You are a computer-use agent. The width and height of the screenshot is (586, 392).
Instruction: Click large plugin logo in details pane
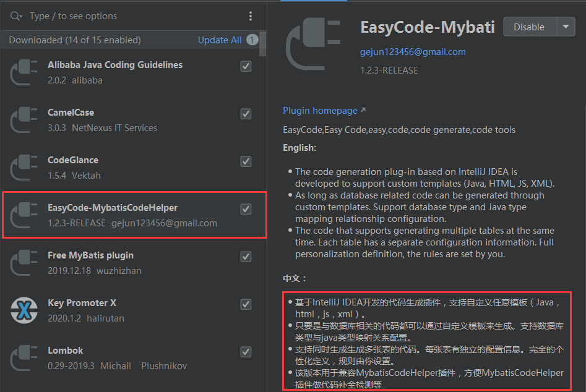coord(313,44)
